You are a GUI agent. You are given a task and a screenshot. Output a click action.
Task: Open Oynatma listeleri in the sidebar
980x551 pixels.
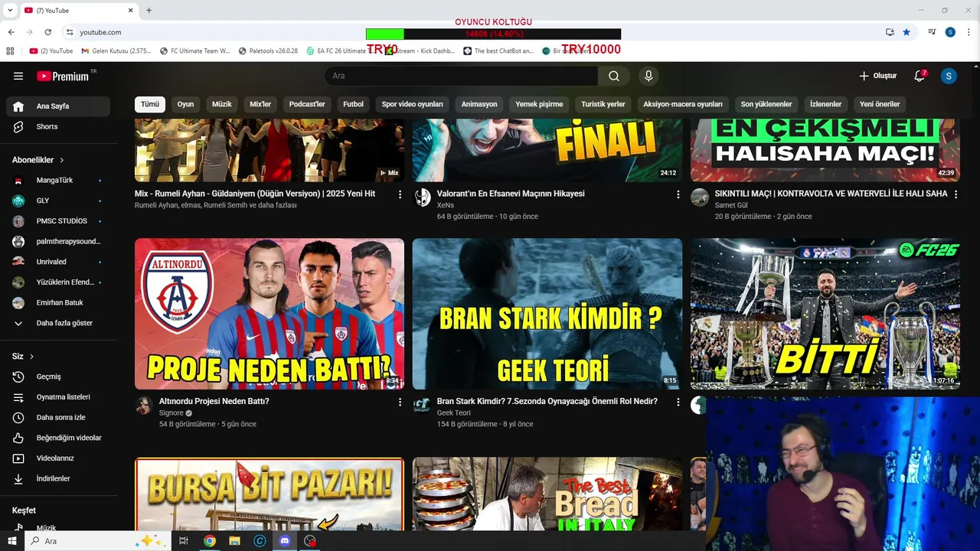(x=58, y=397)
